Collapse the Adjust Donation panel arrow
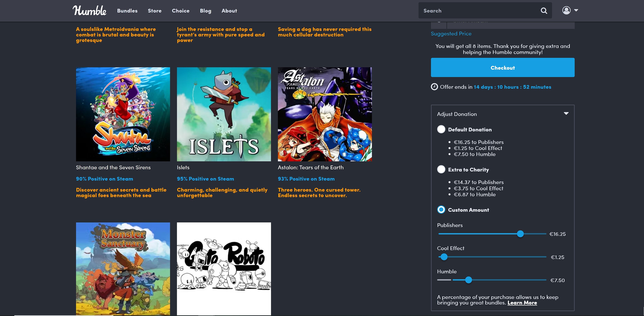The image size is (644, 316). (566, 114)
